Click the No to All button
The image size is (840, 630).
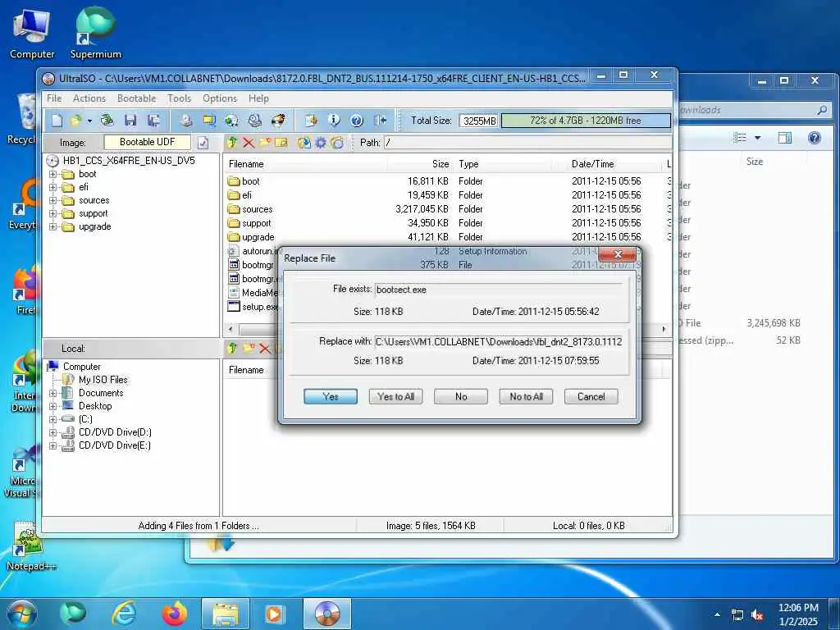pos(526,396)
